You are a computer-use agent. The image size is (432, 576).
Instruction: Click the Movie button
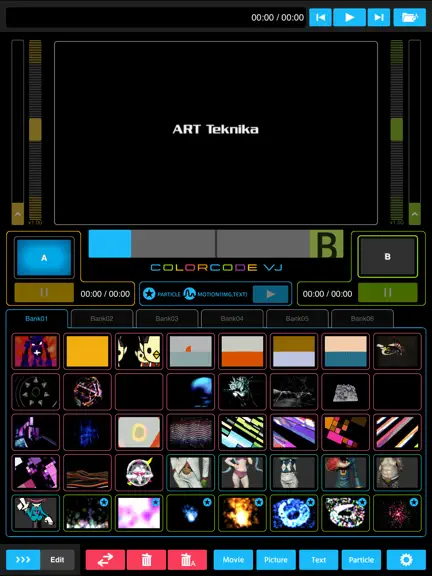(x=233, y=559)
